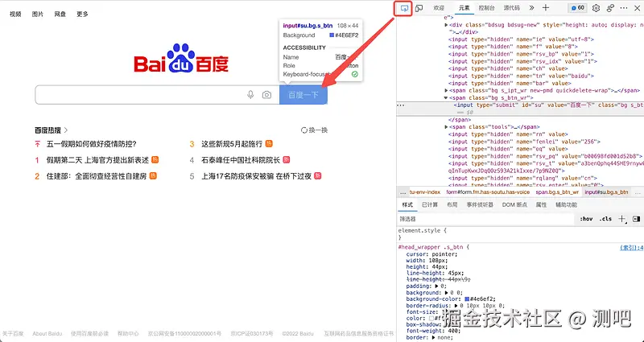644x342 pixels.
Task: Click the microphone voice search icon
Action: tap(250, 95)
